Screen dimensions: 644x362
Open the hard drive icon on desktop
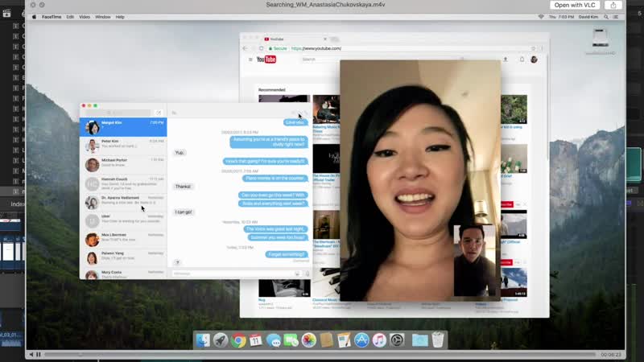pos(600,38)
